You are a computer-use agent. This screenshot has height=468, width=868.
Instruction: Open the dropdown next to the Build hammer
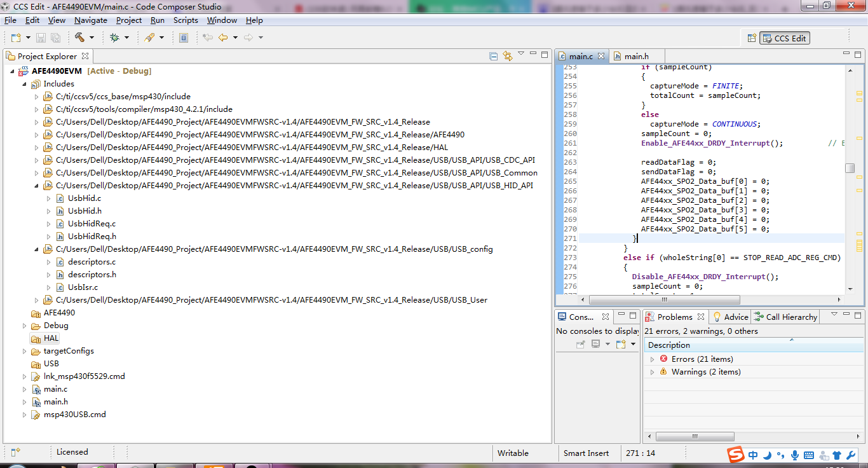[92, 38]
